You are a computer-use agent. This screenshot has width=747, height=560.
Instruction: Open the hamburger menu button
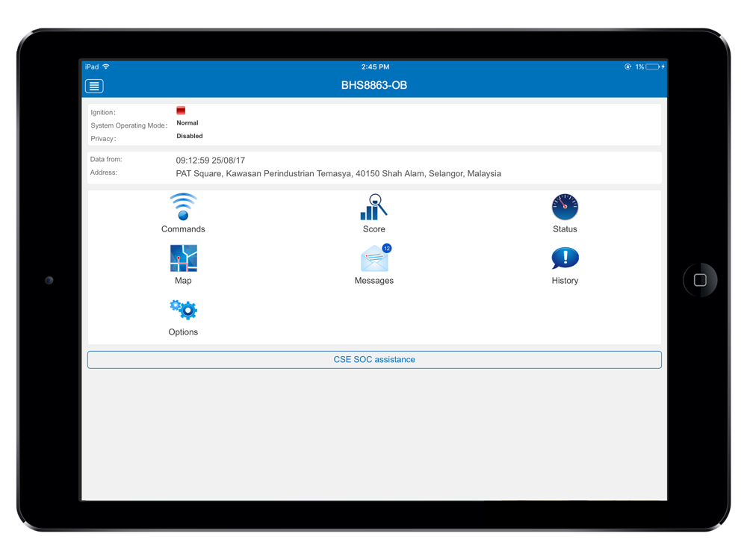(94, 86)
